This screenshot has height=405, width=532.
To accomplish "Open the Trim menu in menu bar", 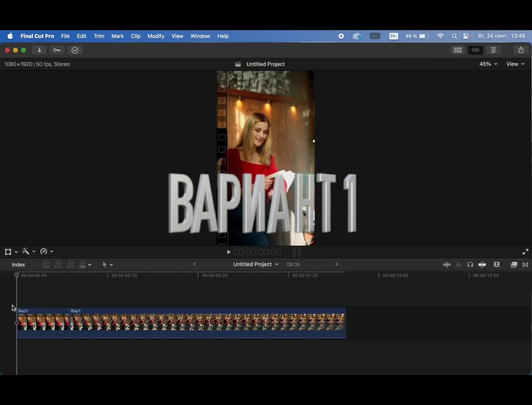I will point(99,36).
